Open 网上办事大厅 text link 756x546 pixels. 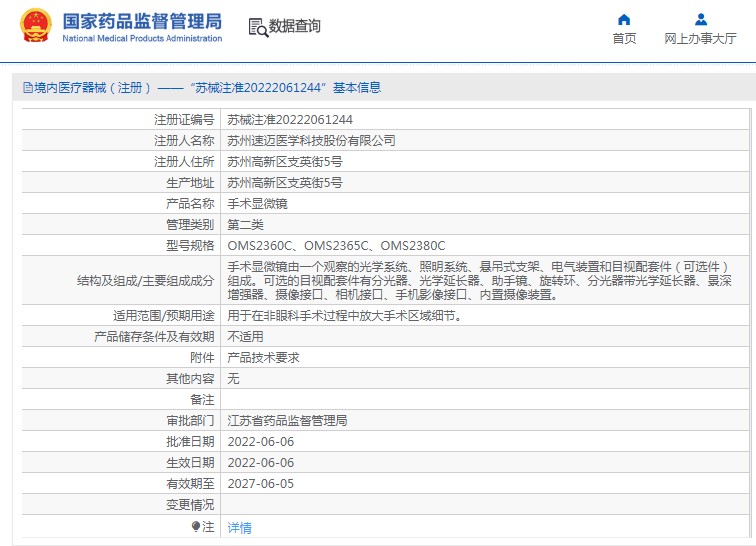[700, 39]
